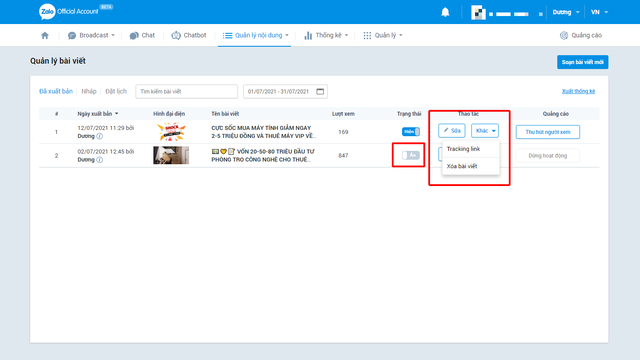
Task: Focus the Tìm kiếm bài viết field
Action: coord(187,91)
